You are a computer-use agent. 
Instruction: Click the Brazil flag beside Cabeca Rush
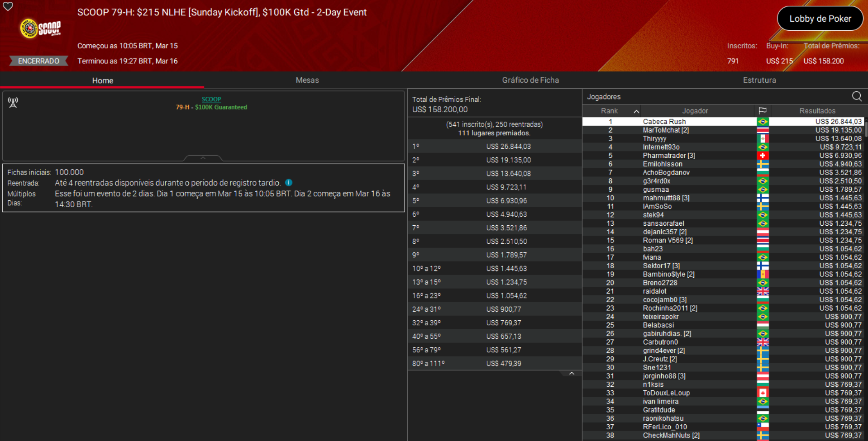763,121
